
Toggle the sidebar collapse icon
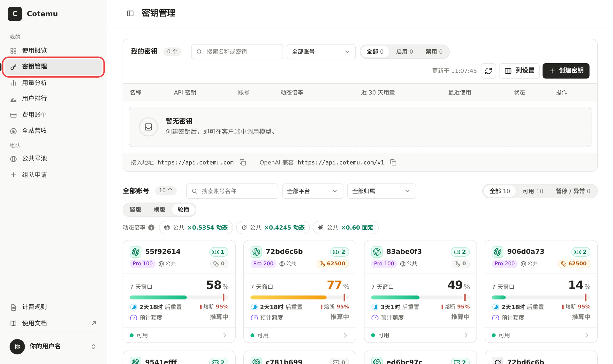point(130,13)
